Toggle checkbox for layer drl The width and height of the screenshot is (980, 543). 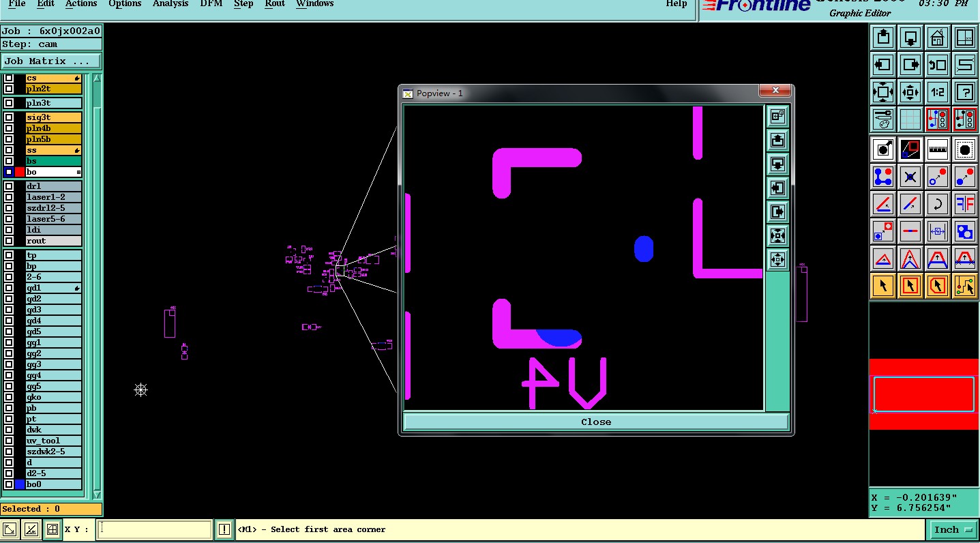click(x=9, y=186)
